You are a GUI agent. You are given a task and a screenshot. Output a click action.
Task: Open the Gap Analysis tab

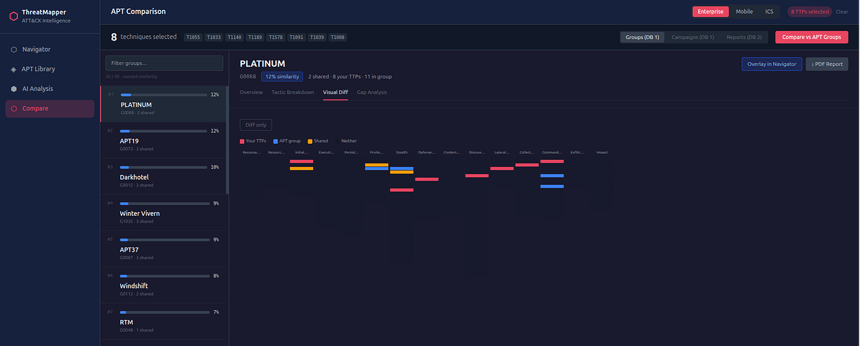[x=372, y=92]
